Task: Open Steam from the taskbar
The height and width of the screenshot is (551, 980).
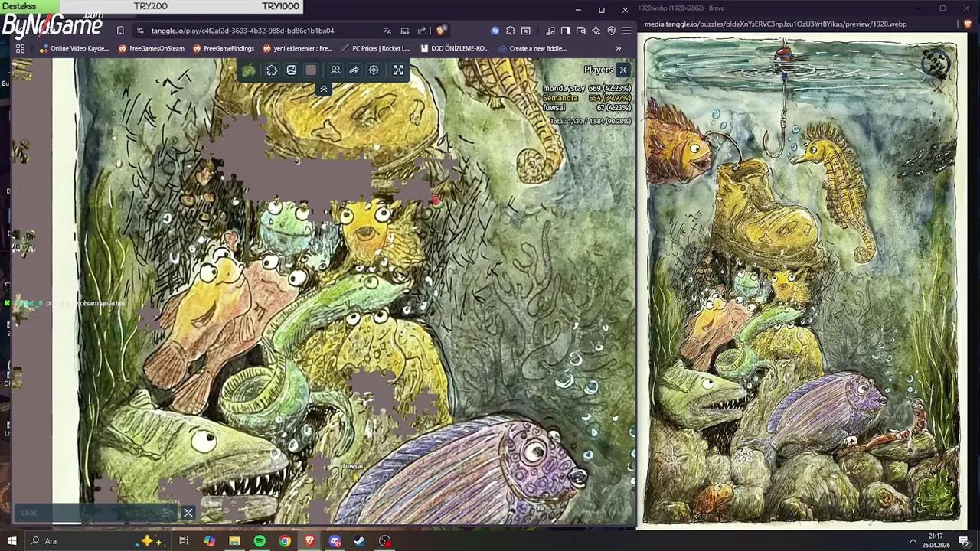Action: click(x=360, y=541)
